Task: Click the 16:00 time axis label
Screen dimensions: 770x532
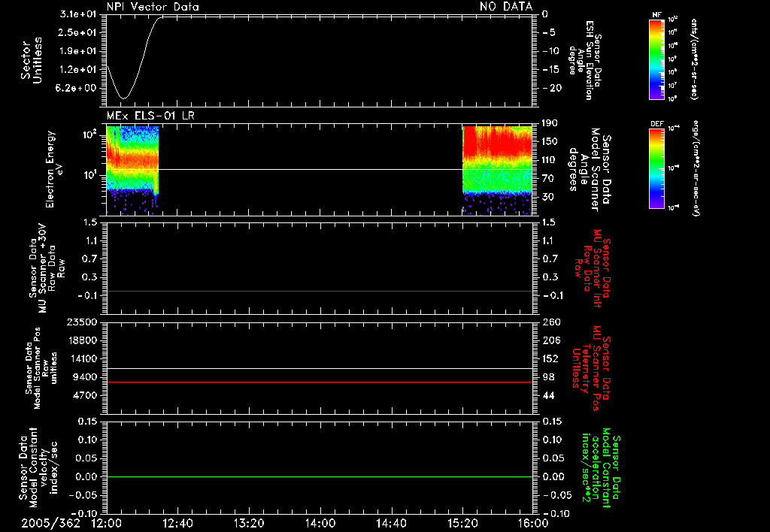Action: click(x=533, y=523)
